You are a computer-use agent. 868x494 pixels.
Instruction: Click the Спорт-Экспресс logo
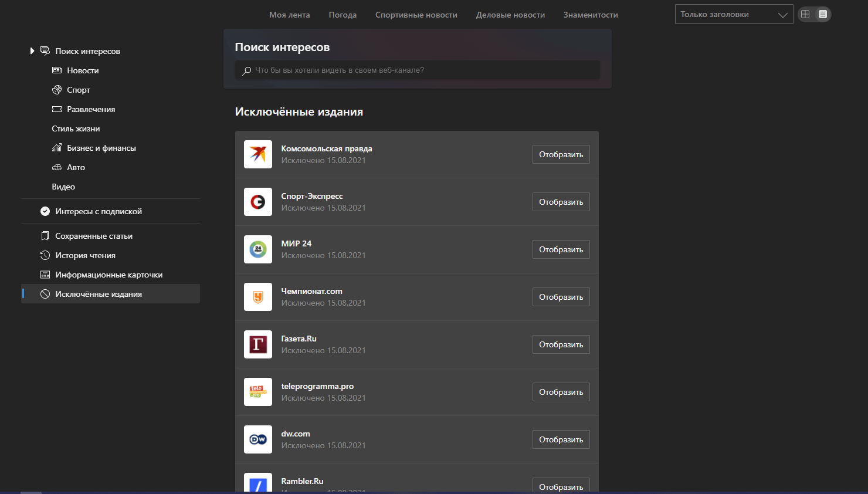(258, 202)
